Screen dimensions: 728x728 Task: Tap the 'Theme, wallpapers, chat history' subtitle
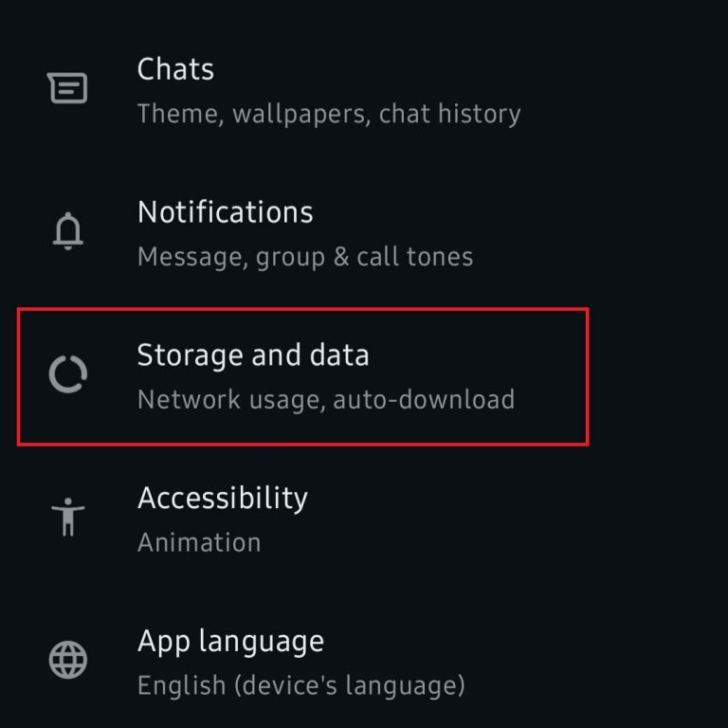coord(329,115)
